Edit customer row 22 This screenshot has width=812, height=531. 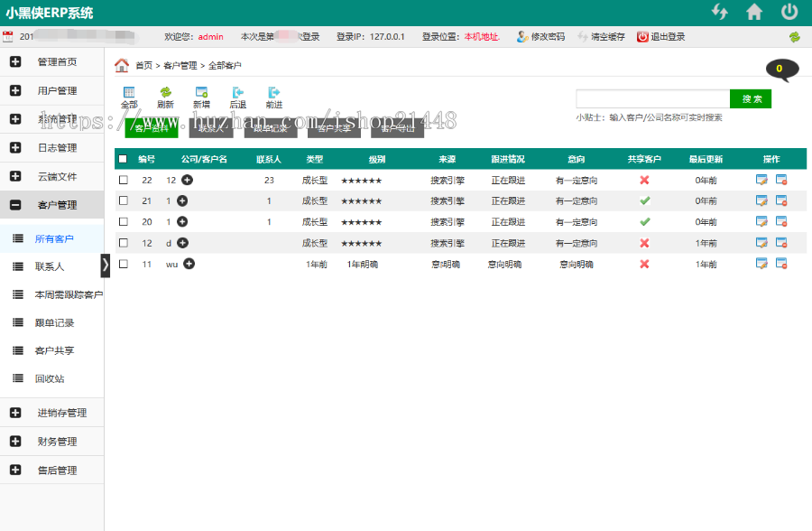[761, 180]
